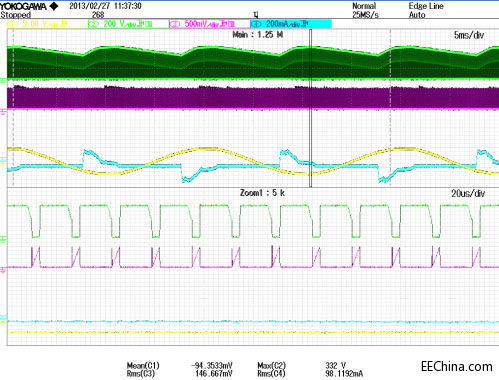
Task: Click the '98.1192mA' measurement value
Action: pyautogui.click(x=344, y=374)
